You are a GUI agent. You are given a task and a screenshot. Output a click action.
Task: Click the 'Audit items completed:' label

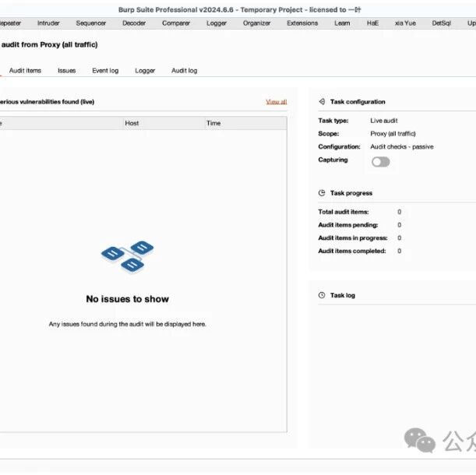352,251
